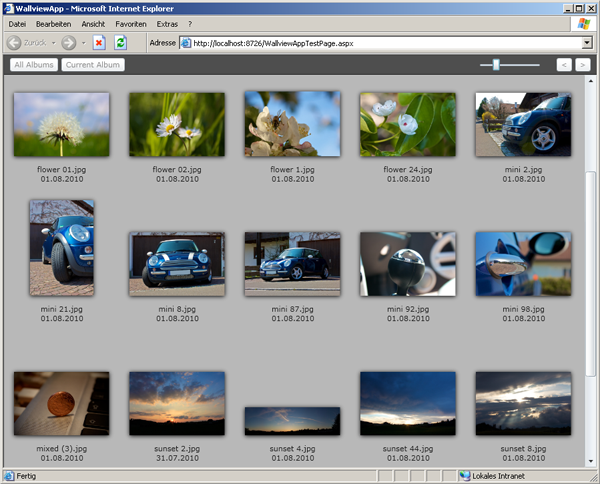Open the ? help menu
The image size is (600, 484).
point(190,24)
